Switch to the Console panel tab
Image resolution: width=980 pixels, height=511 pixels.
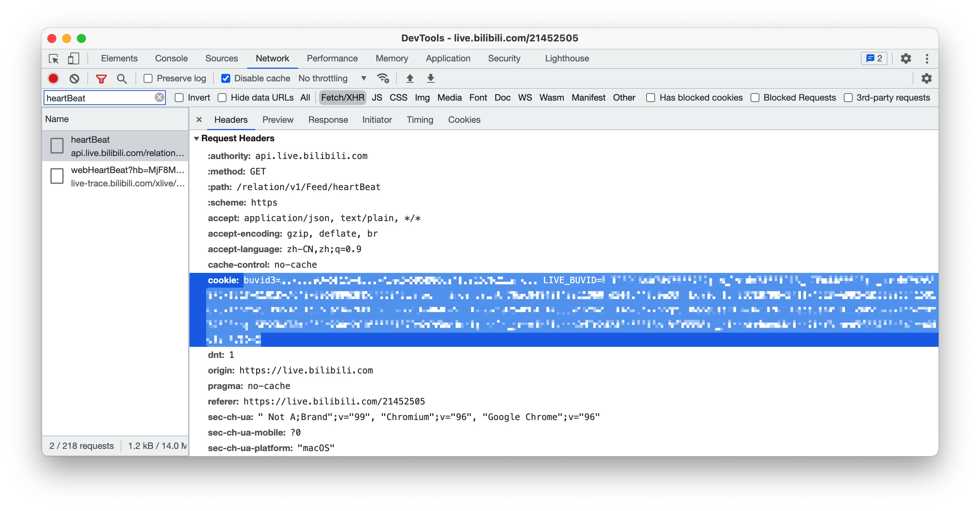pyautogui.click(x=171, y=58)
